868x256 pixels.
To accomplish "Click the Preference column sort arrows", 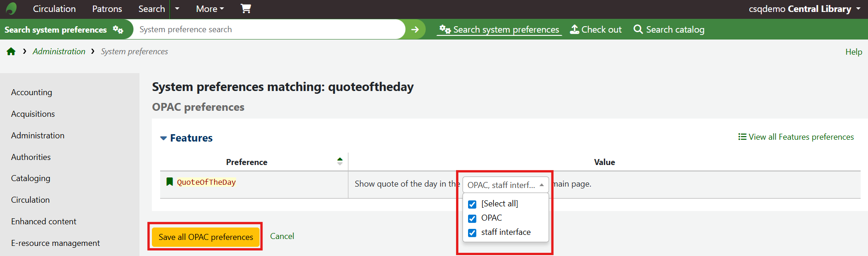I will coord(340,161).
